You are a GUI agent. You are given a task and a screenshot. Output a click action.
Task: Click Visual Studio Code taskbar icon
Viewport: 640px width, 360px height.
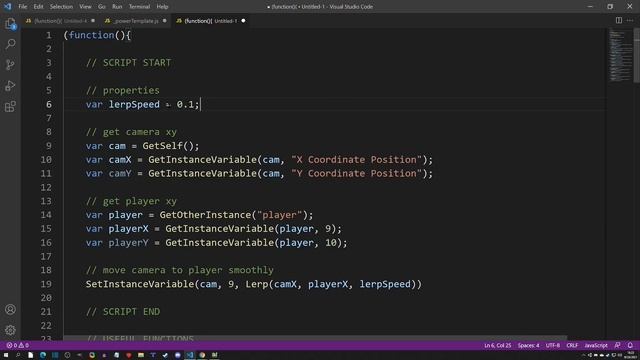click(x=190, y=355)
